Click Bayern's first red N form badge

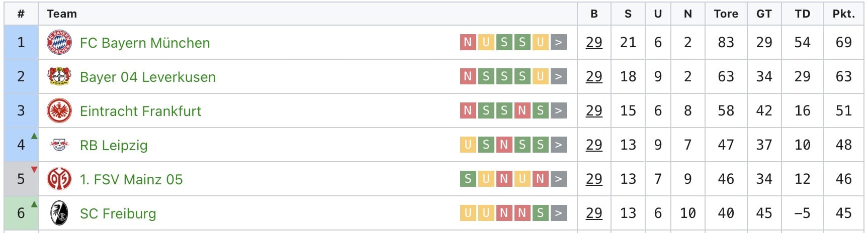[468, 42]
